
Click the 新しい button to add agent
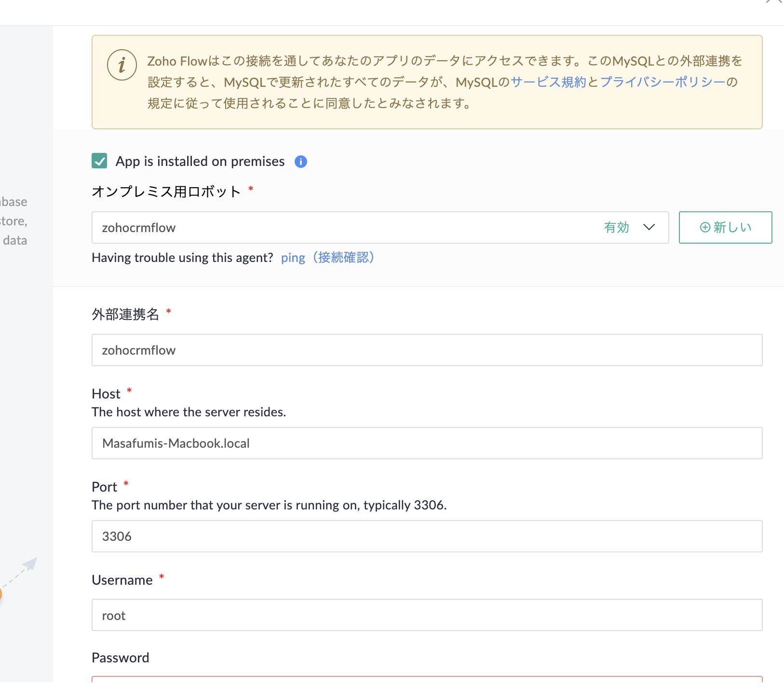(x=725, y=227)
